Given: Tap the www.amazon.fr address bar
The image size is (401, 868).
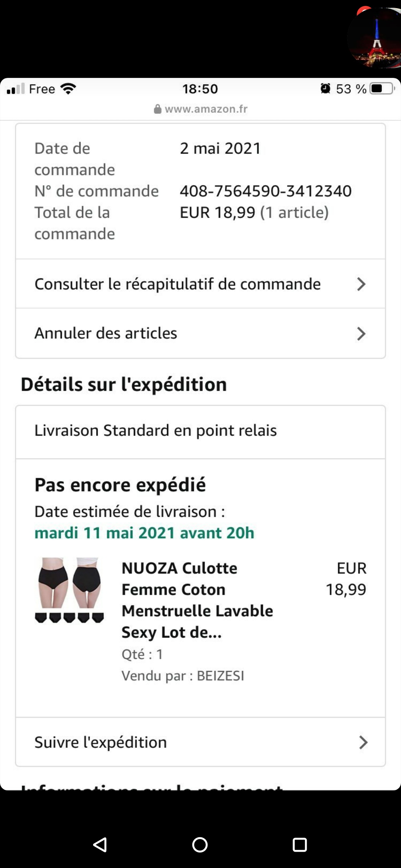Looking at the screenshot, I should pos(206,109).
